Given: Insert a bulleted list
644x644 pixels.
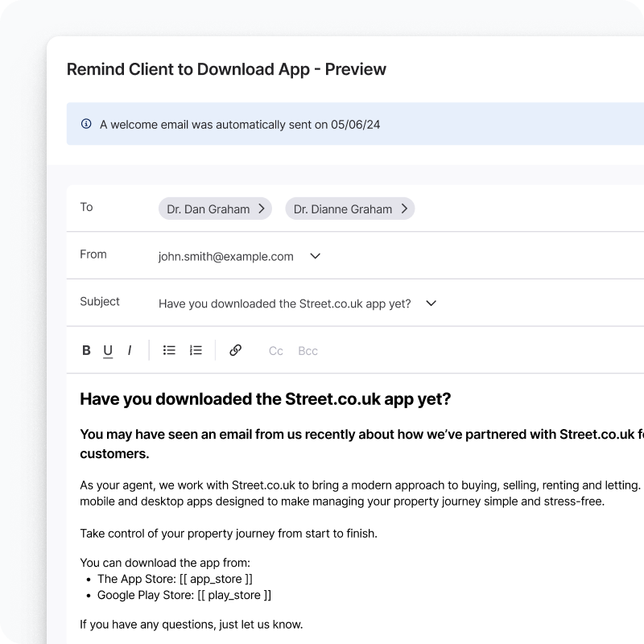Looking at the screenshot, I should (169, 350).
